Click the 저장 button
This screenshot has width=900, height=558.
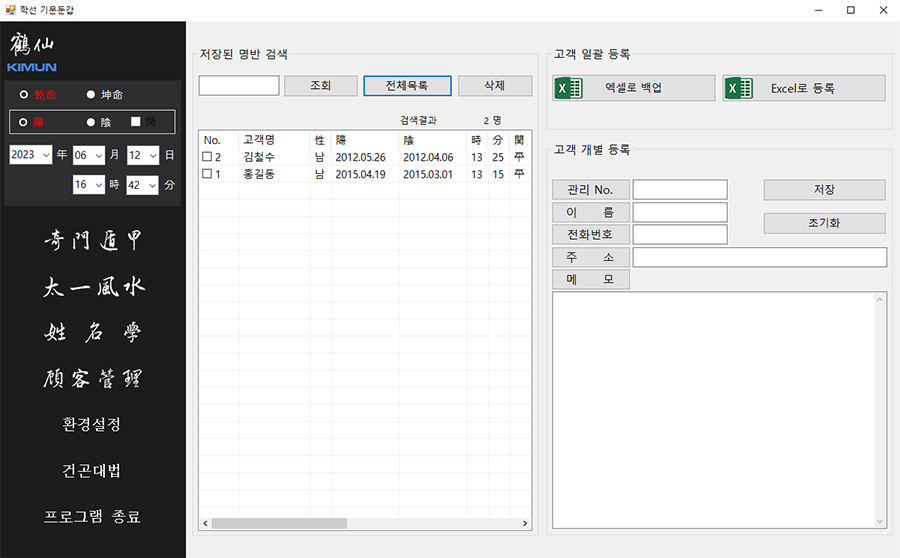pyautogui.click(x=824, y=190)
